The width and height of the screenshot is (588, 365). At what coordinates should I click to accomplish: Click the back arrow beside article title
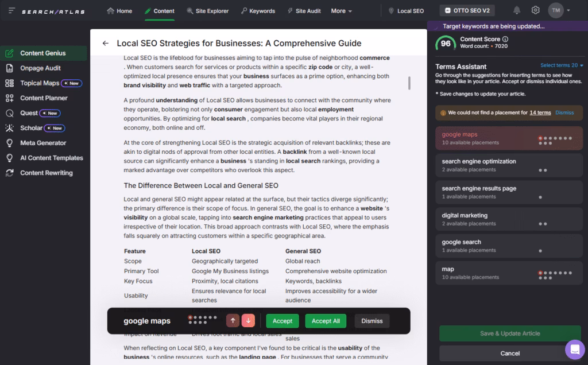click(x=105, y=43)
